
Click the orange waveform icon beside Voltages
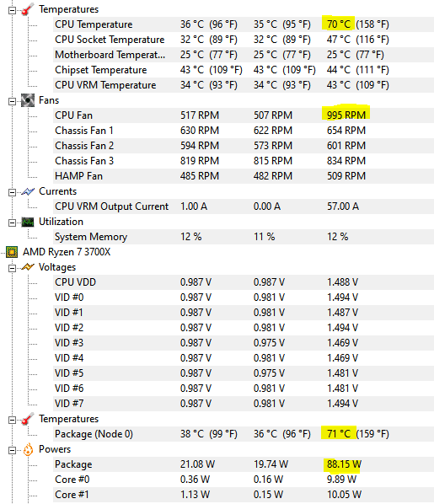(28, 267)
